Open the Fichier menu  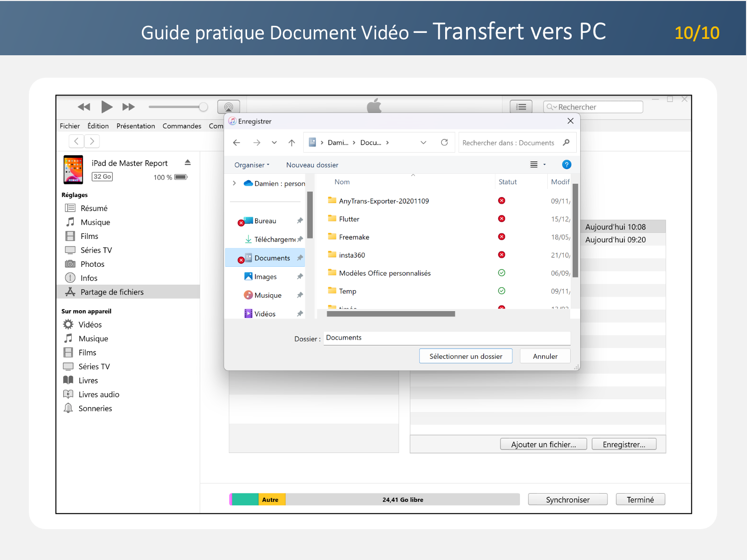pos(70,126)
